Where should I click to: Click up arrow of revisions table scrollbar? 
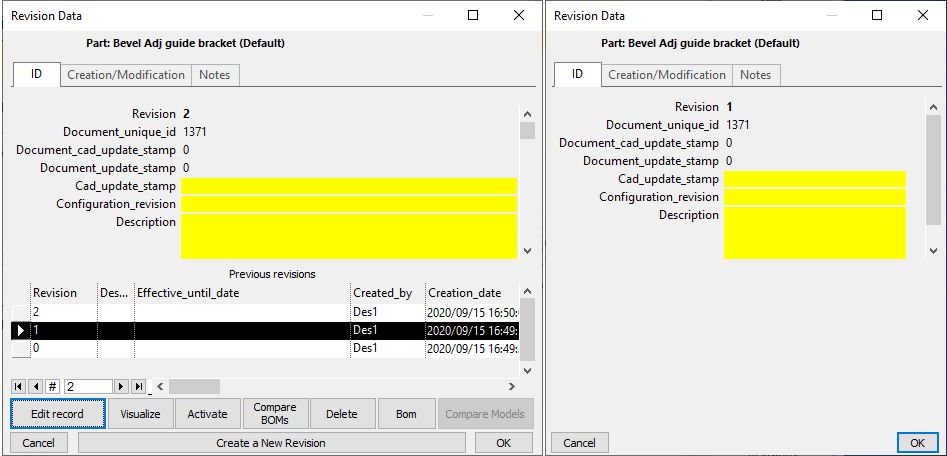coord(527,291)
